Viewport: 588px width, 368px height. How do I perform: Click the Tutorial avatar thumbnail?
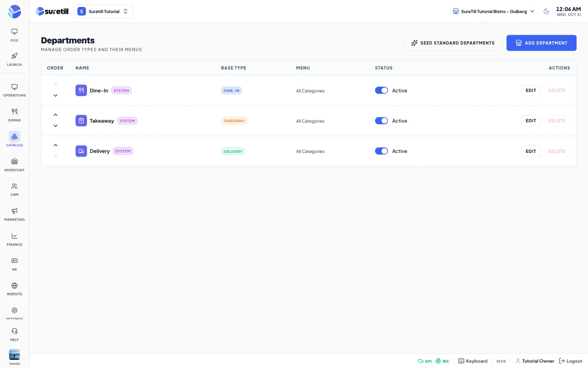[x=14, y=355]
